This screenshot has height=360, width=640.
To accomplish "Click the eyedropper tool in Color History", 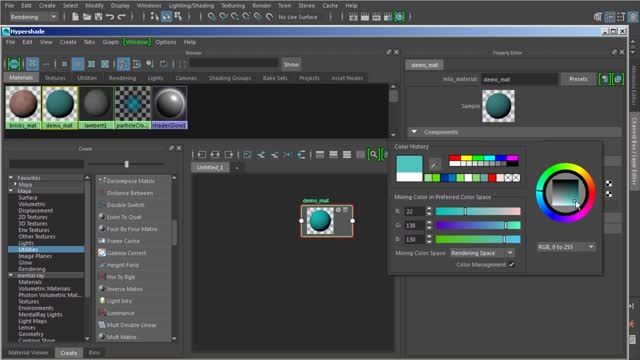I will click(x=434, y=164).
